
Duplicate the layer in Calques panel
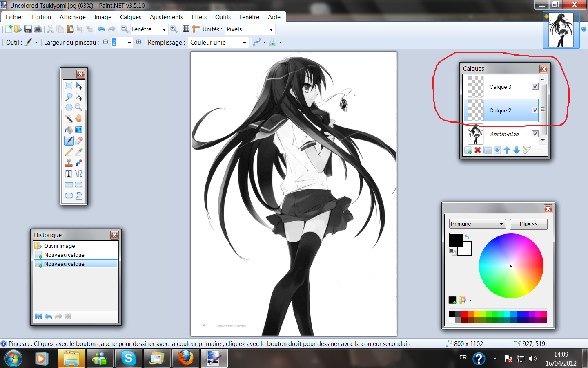click(x=487, y=150)
